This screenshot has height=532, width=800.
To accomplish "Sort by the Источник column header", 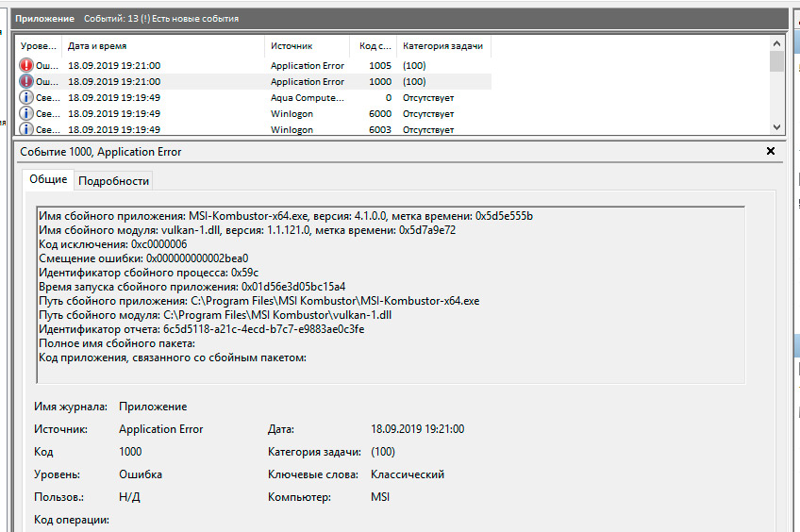I will pyautogui.click(x=308, y=46).
